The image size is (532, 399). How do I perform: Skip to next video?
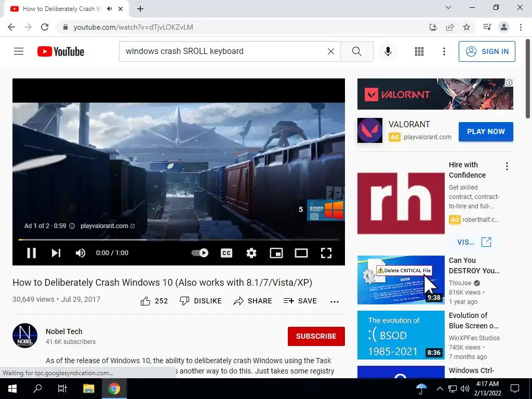[56, 253]
